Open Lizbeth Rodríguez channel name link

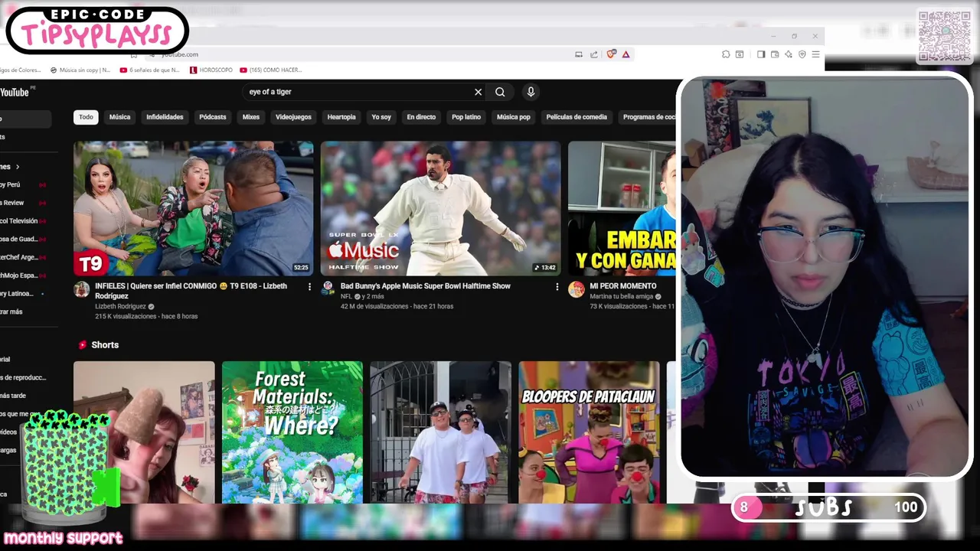pos(121,306)
